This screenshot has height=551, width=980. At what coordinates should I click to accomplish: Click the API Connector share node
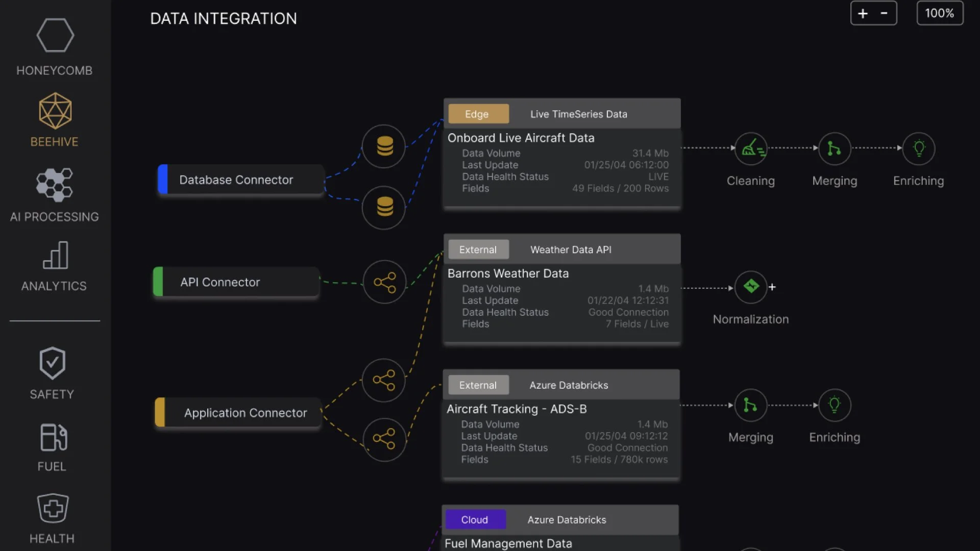pyautogui.click(x=384, y=282)
